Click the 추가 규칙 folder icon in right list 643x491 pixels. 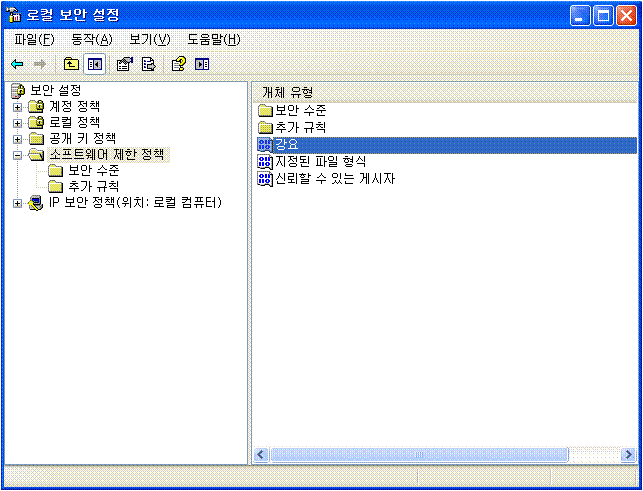point(266,128)
